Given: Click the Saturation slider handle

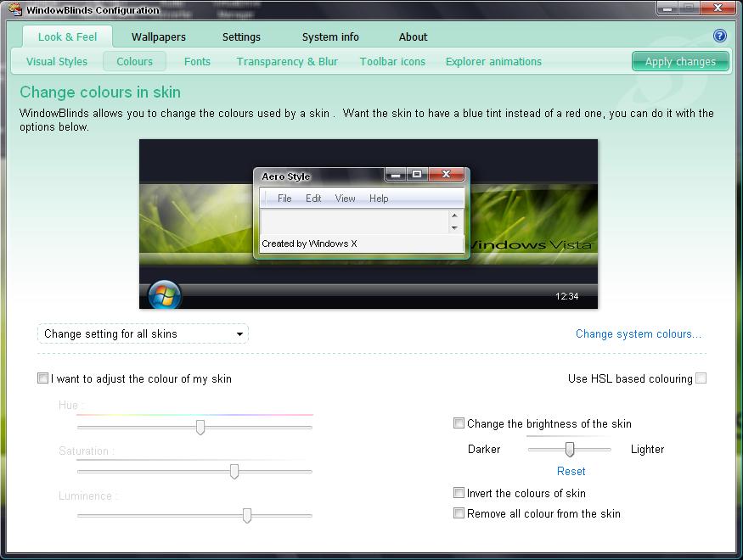Looking at the screenshot, I should (x=234, y=472).
